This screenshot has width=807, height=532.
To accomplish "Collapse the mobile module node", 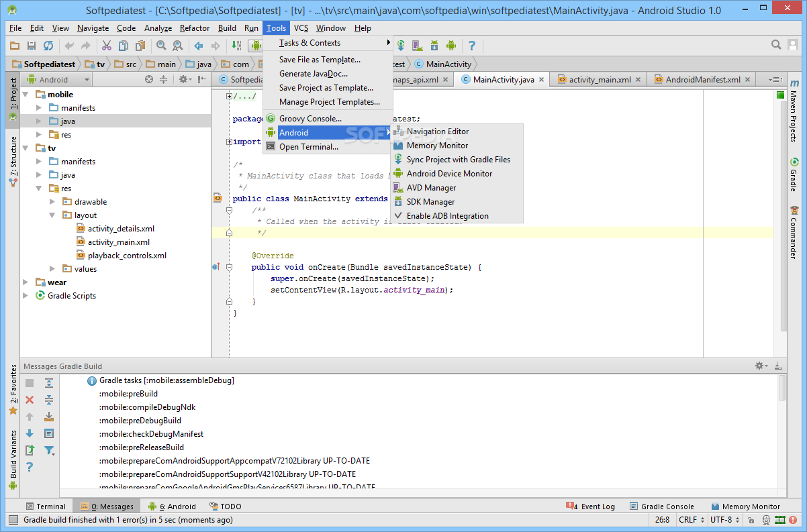I will (x=26, y=95).
